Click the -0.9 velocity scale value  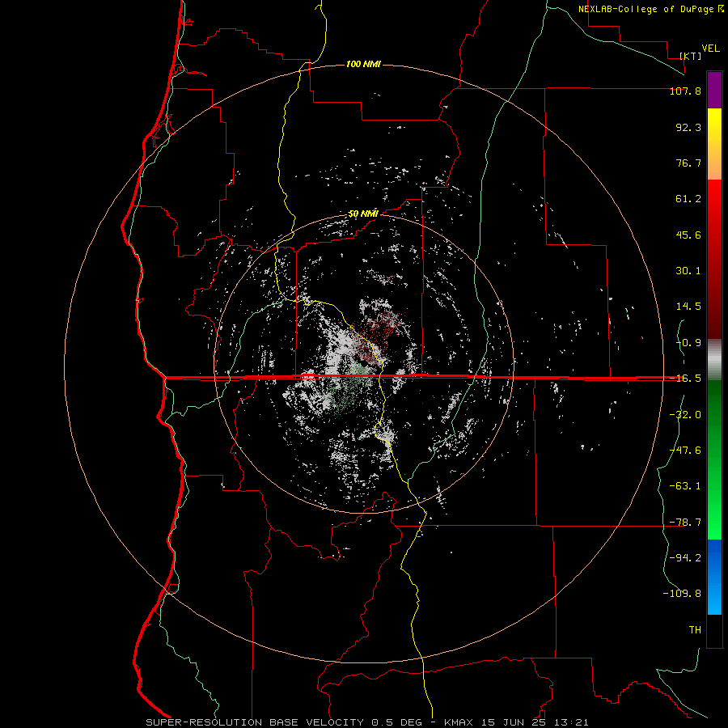click(688, 343)
